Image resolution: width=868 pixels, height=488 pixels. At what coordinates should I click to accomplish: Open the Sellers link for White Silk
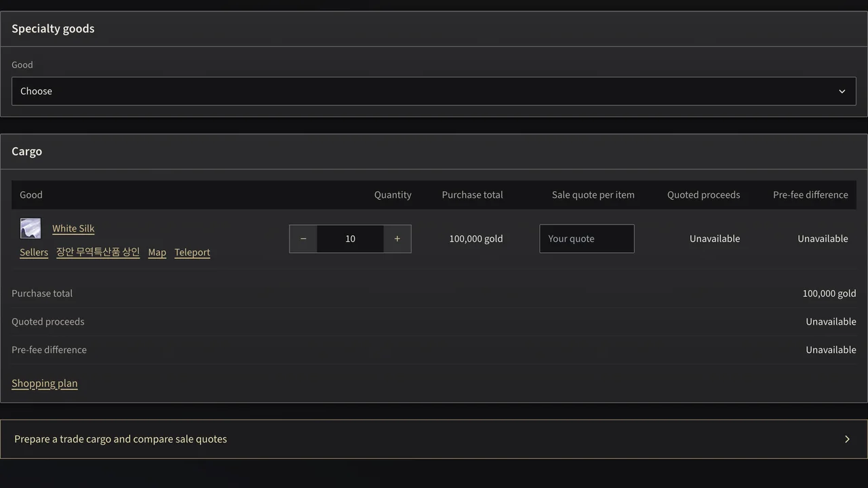34,252
